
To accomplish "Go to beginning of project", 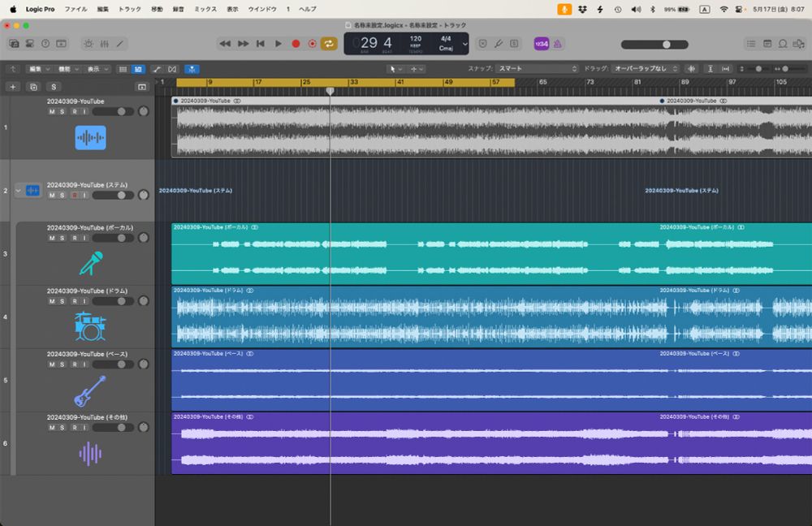I will 261,44.
